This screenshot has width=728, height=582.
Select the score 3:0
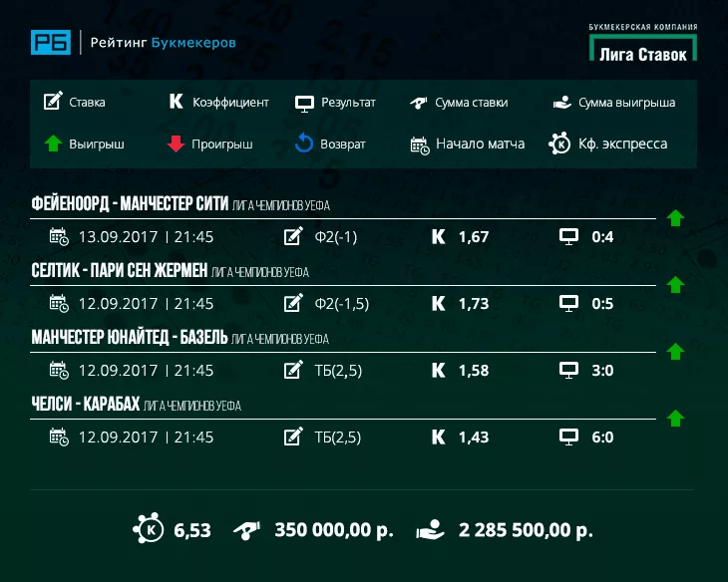(602, 371)
